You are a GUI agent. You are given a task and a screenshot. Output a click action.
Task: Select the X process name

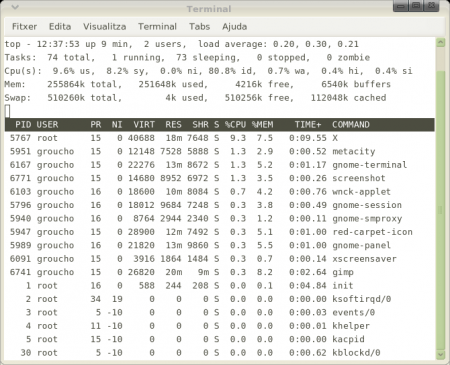[x=335, y=138]
